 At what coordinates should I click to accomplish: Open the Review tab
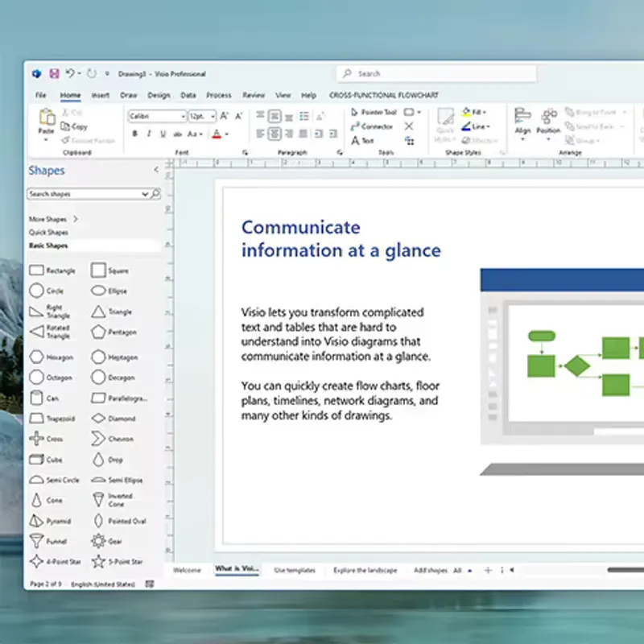coord(254,95)
